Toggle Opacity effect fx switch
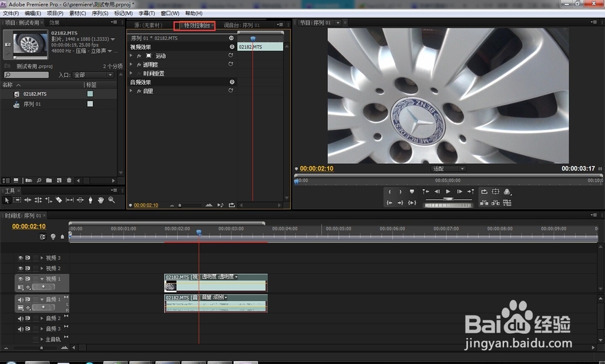This screenshot has height=364, width=605. click(x=139, y=65)
